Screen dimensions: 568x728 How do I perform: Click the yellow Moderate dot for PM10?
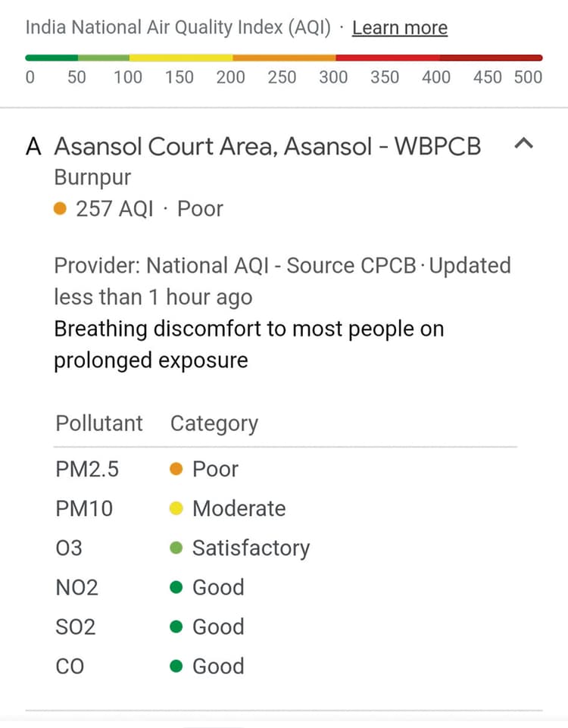point(176,508)
